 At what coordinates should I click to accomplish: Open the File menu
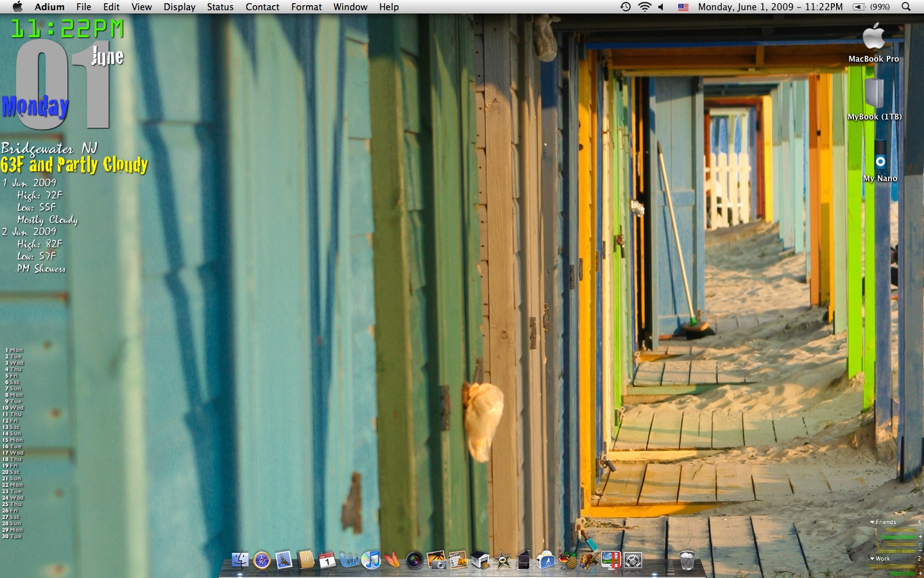click(83, 6)
